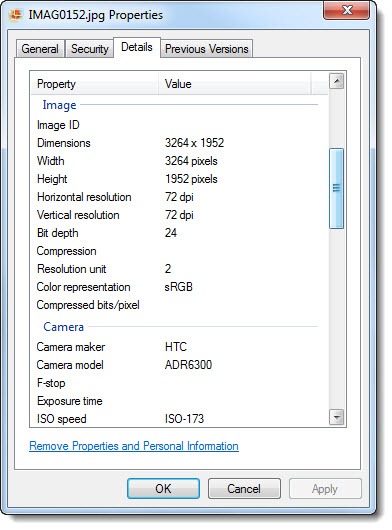The width and height of the screenshot is (392, 530).
Task: Click the scroll-up arrow of the property list
Action: point(337,81)
